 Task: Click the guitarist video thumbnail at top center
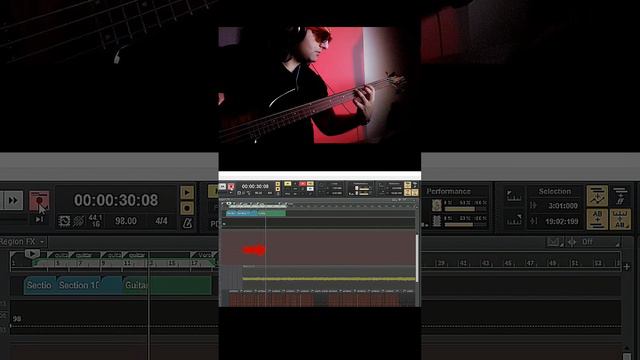point(320,85)
